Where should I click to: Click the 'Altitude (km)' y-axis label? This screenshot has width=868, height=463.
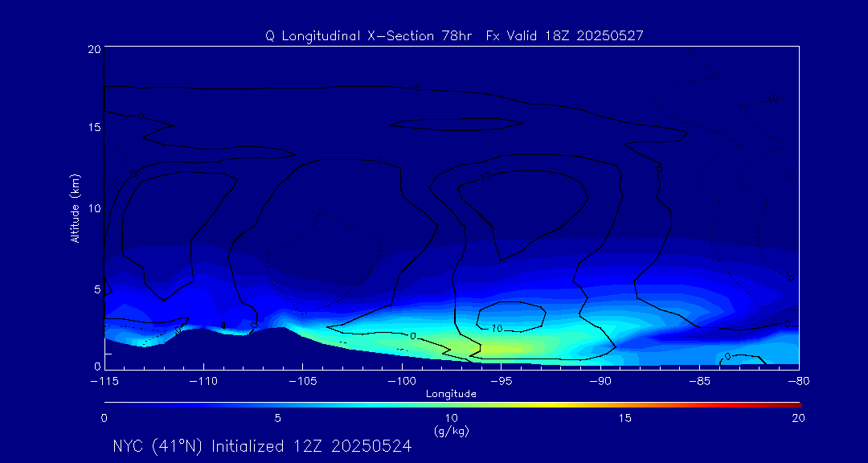click(x=75, y=208)
